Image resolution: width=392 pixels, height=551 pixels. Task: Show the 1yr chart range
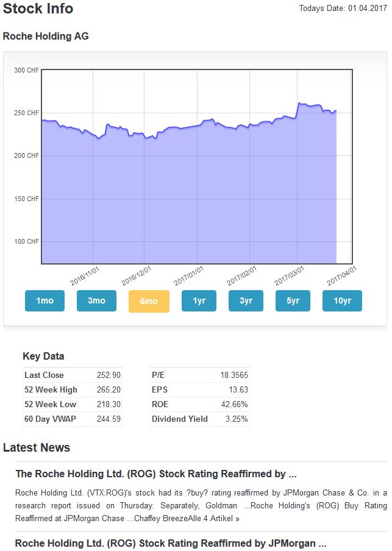click(199, 301)
